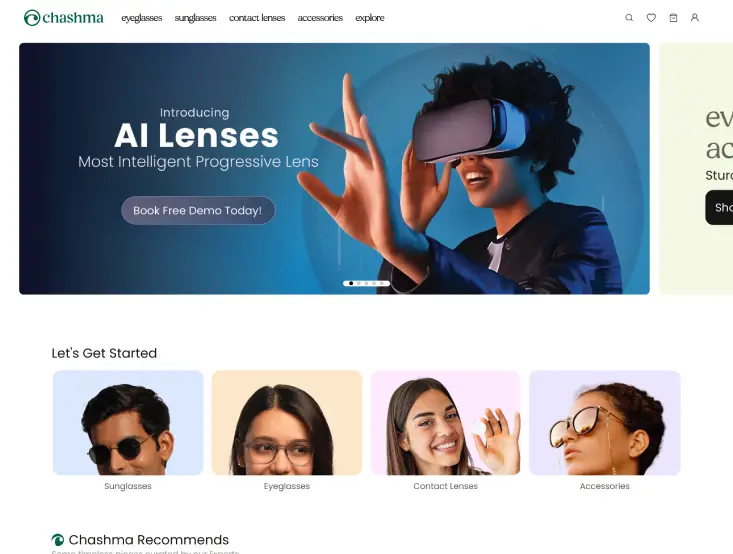This screenshot has width=733, height=554.
Task: Open the eyeglasses menu
Action: 142,18
